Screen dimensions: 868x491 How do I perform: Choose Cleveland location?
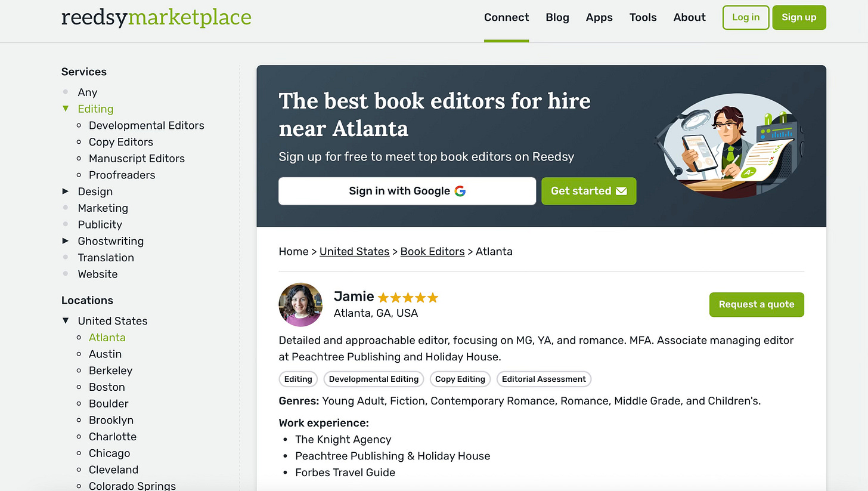pyautogui.click(x=113, y=470)
